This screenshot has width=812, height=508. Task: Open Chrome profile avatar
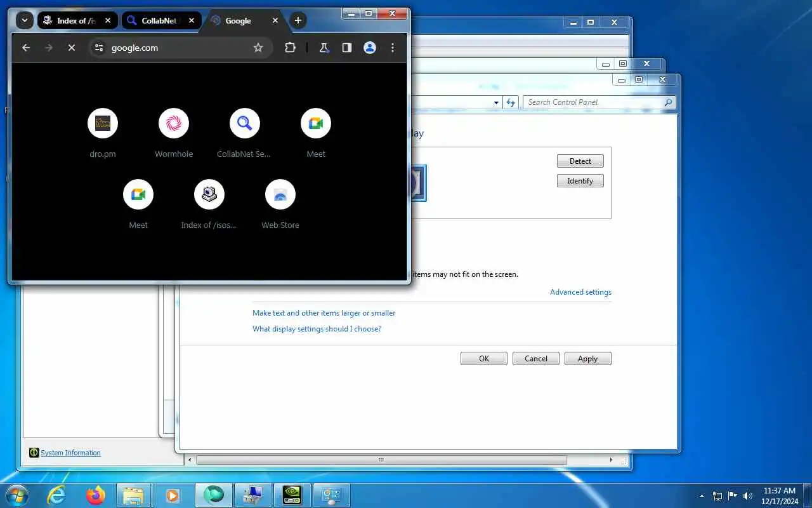click(370, 48)
